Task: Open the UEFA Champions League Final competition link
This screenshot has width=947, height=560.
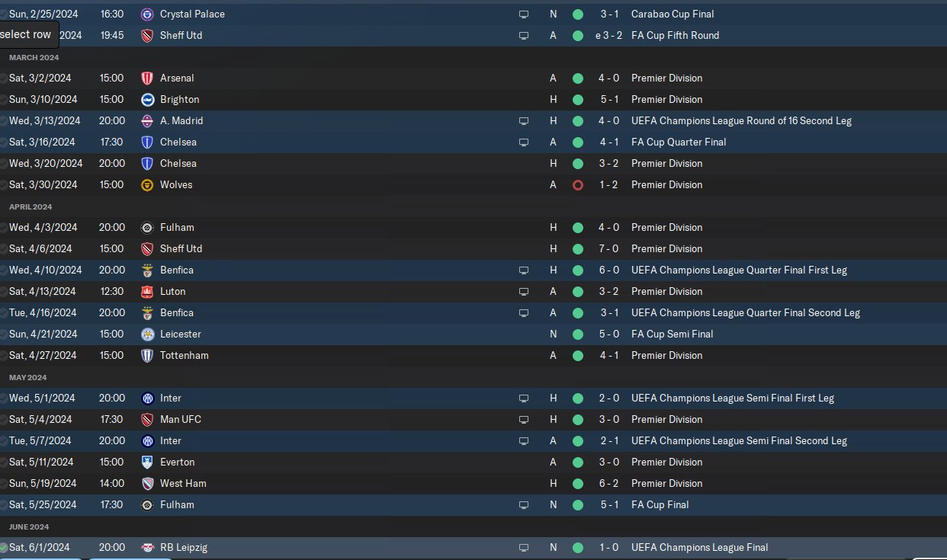Action: click(x=699, y=548)
